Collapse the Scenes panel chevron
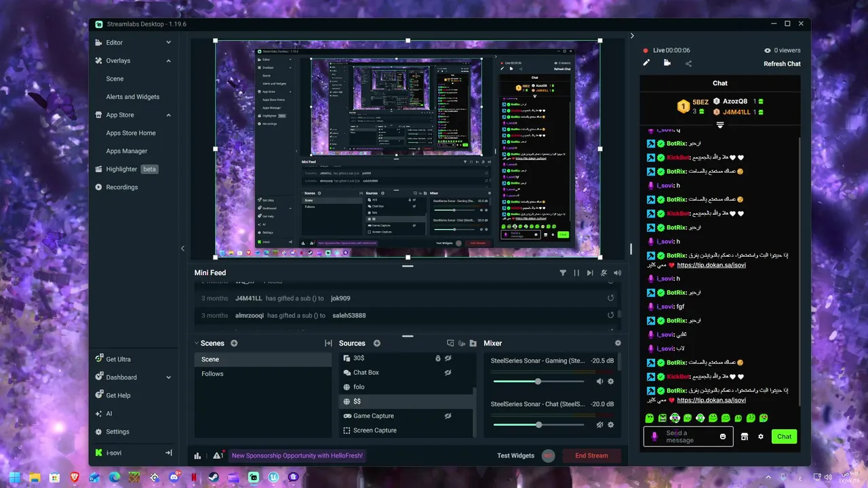Screen dimensions: 868x488 point(197,344)
